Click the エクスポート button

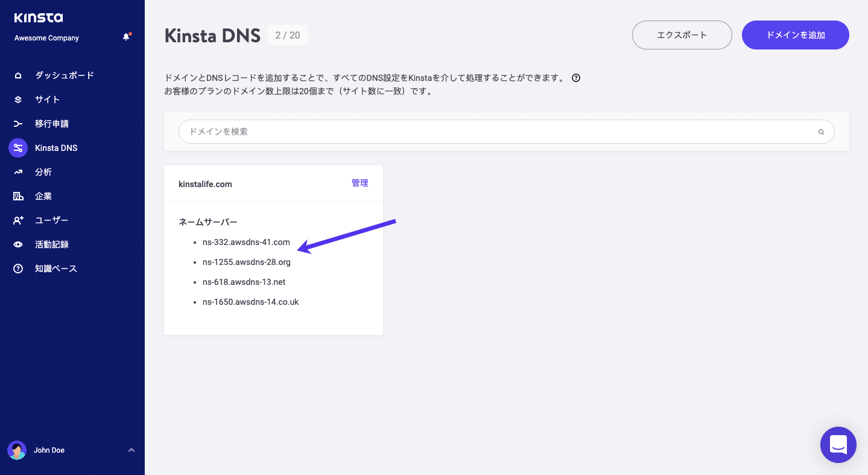(x=682, y=34)
